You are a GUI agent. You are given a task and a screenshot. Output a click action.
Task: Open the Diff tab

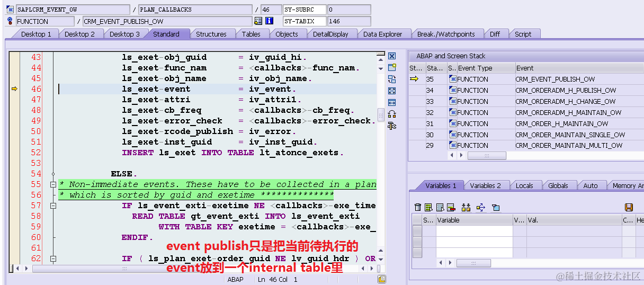495,34
